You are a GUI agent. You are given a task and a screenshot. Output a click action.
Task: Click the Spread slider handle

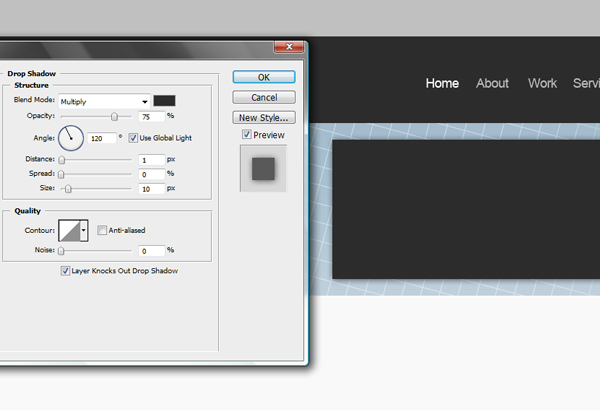[61, 174]
